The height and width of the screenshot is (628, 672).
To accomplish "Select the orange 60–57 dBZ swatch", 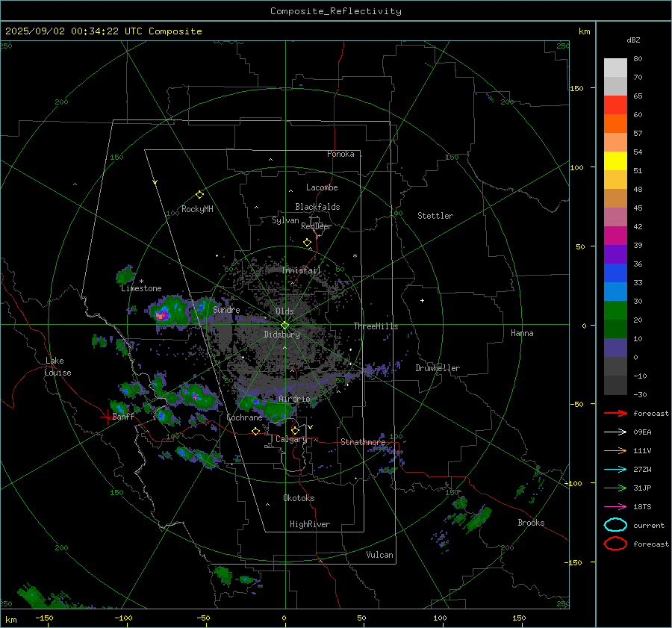I will tap(615, 124).
